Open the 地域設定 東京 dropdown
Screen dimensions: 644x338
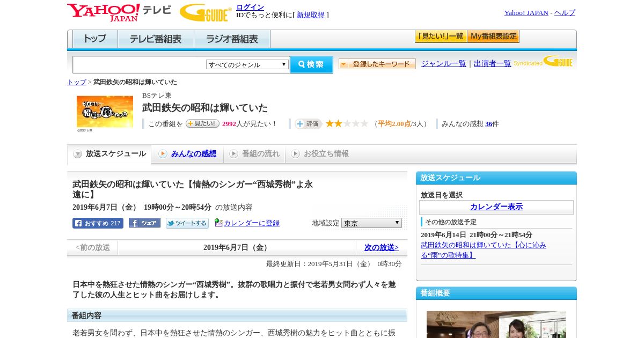(371, 223)
